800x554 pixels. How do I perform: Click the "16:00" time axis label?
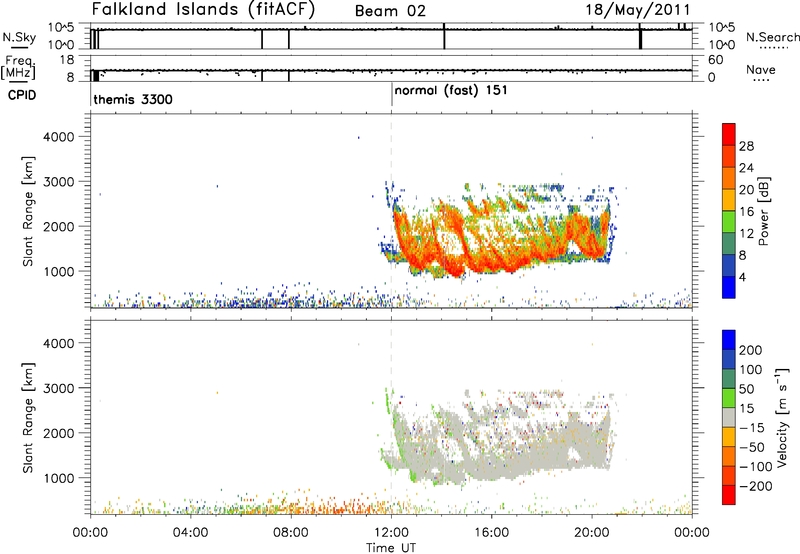[491, 533]
